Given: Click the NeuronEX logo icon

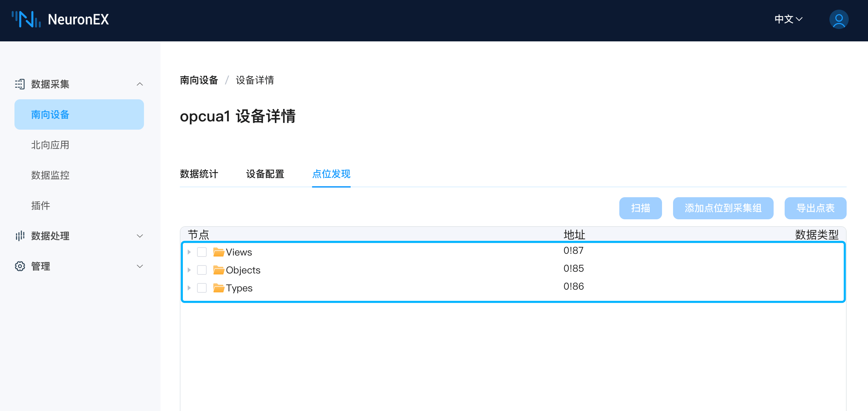Looking at the screenshot, I should pos(26,20).
